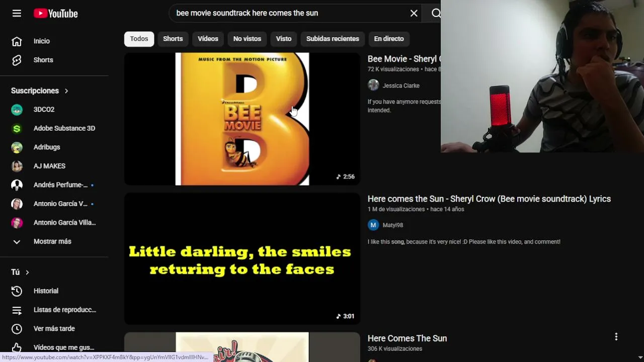The width and height of the screenshot is (644, 362).
Task: Open Ver más tarde
Action: pyautogui.click(x=54, y=329)
